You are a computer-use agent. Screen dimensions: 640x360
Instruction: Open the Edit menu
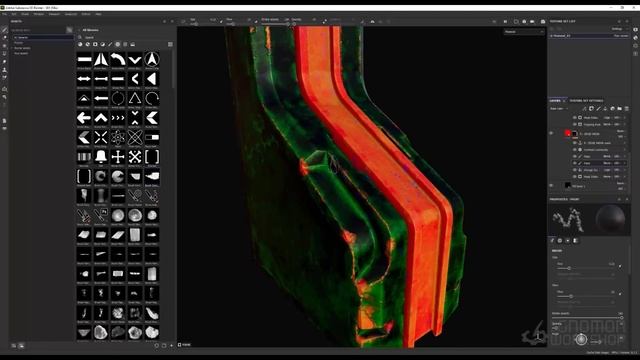(14, 14)
